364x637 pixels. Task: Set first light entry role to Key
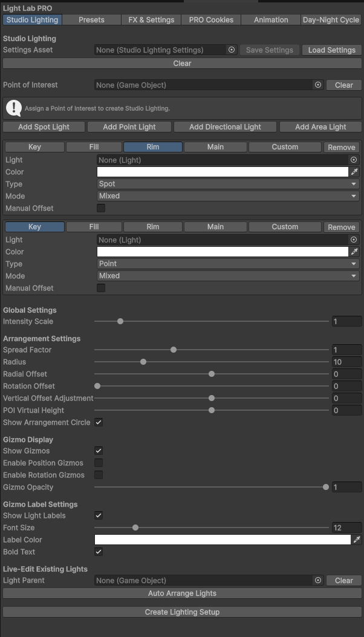tap(34, 147)
